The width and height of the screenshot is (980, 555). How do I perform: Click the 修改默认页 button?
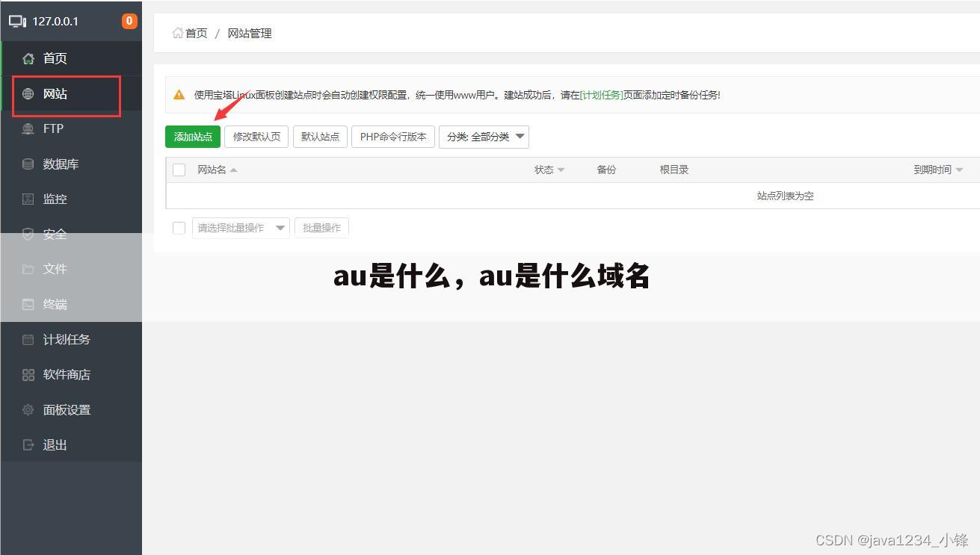pyautogui.click(x=256, y=137)
